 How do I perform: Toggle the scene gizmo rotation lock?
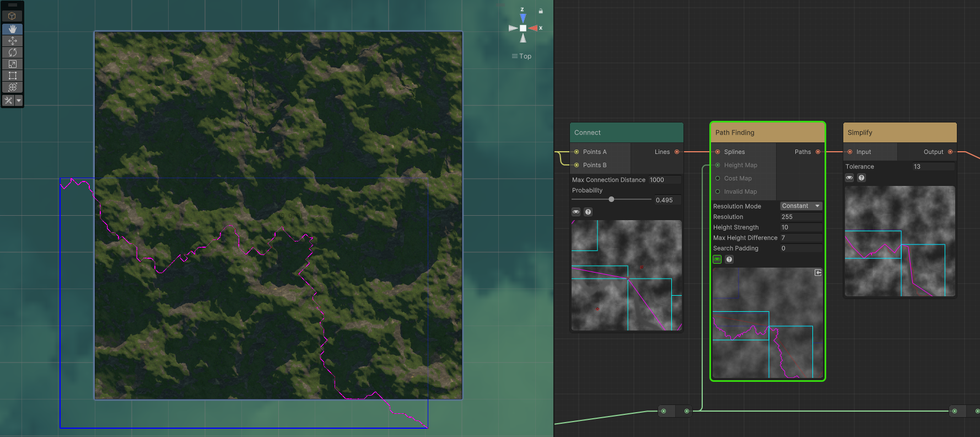(x=541, y=11)
